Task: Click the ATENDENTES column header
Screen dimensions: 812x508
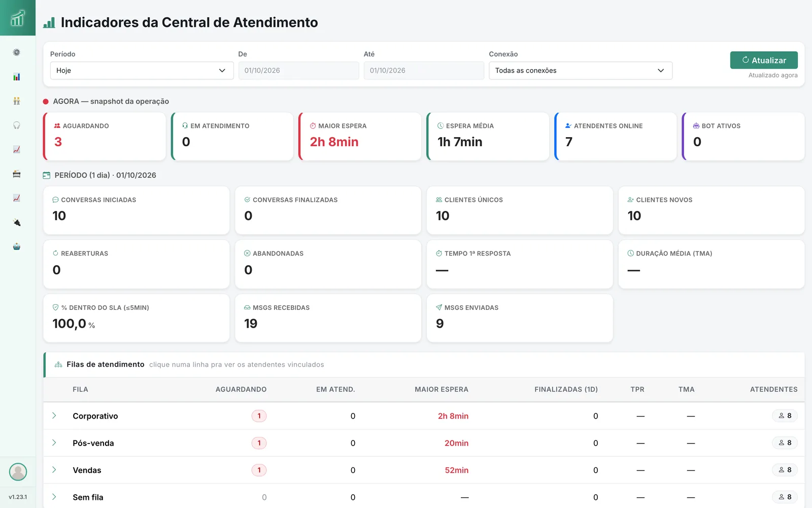Action: (774, 390)
